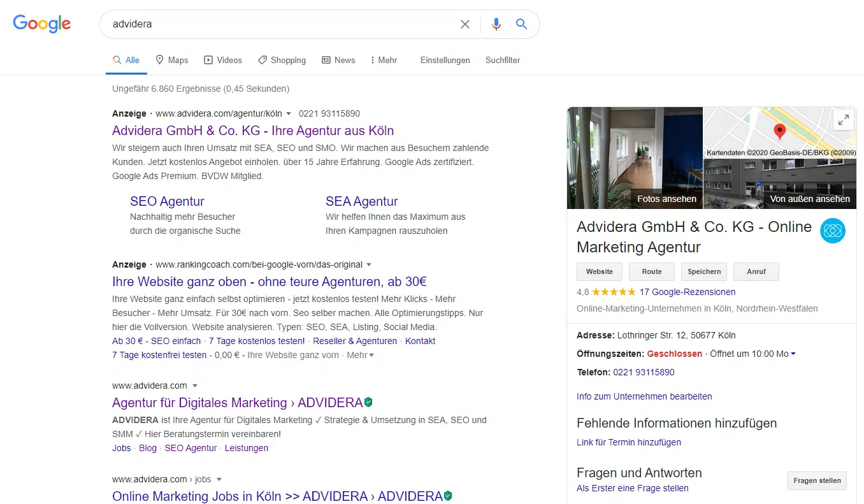864x504 pixels.
Task: Click 7 Tage kostenfrei testen link
Action: click(159, 355)
